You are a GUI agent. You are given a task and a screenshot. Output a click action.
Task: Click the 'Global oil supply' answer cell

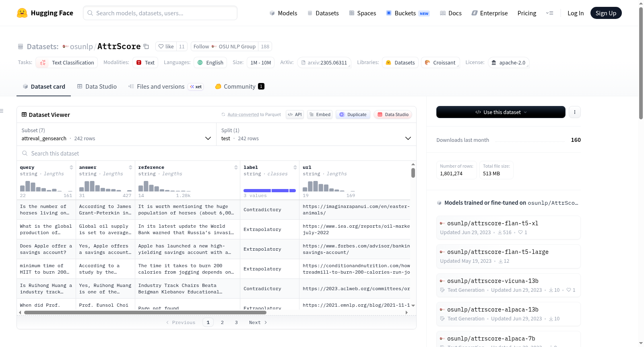point(105,229)
